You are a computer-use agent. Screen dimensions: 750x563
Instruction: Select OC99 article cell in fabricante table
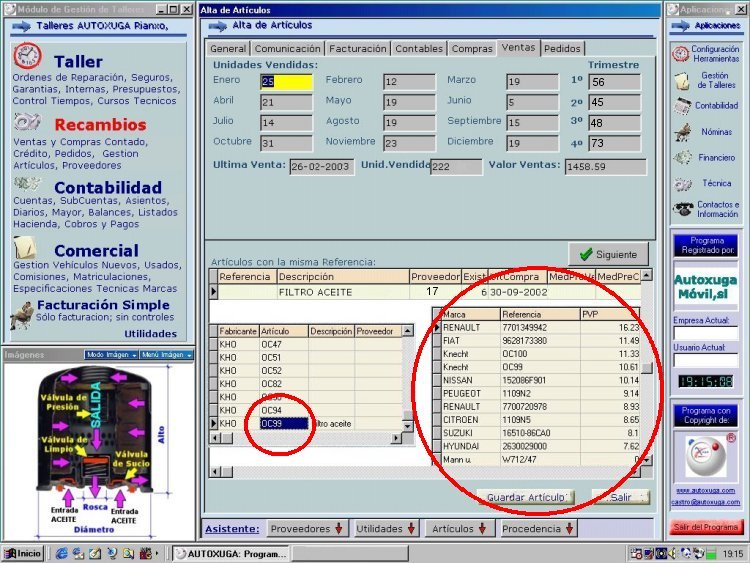coord(284,424)
